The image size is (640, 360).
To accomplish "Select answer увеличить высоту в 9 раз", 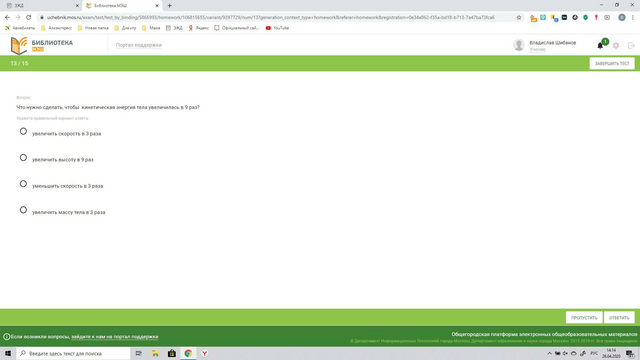I will coord(23,158).
